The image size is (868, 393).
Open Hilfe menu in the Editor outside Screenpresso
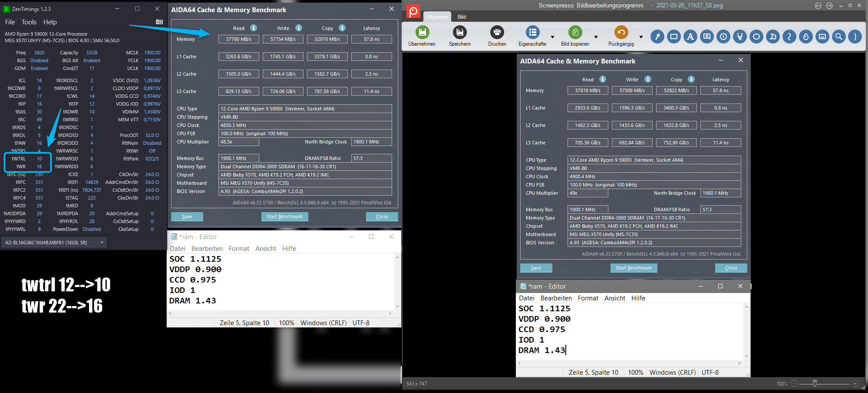(289, 249)
